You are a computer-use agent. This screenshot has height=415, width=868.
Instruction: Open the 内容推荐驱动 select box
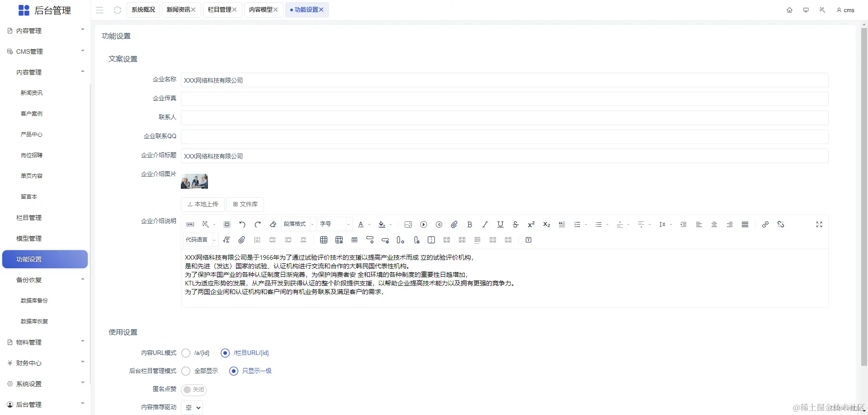192,407
